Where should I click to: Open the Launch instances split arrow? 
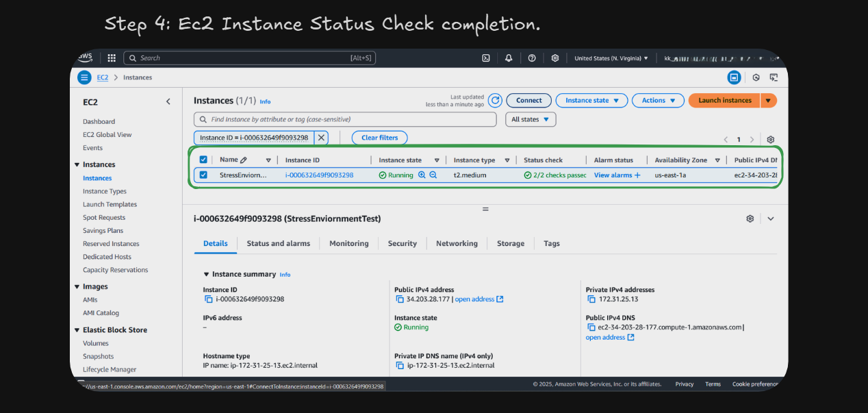(768, 101)
